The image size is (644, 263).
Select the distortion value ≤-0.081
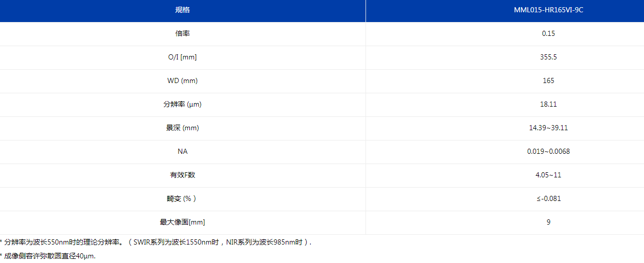tap(548, 198)
